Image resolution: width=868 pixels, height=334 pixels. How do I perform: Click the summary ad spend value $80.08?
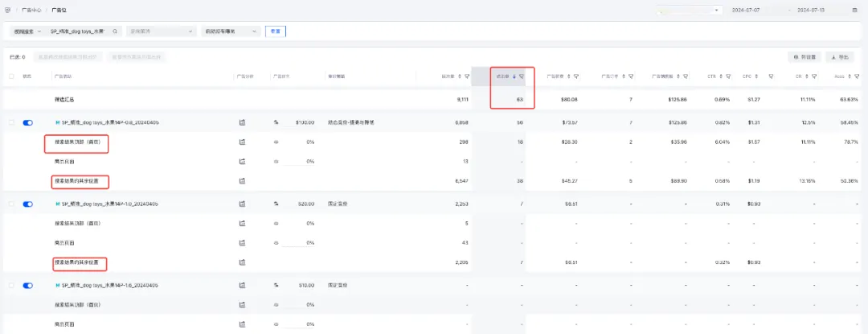571,100
